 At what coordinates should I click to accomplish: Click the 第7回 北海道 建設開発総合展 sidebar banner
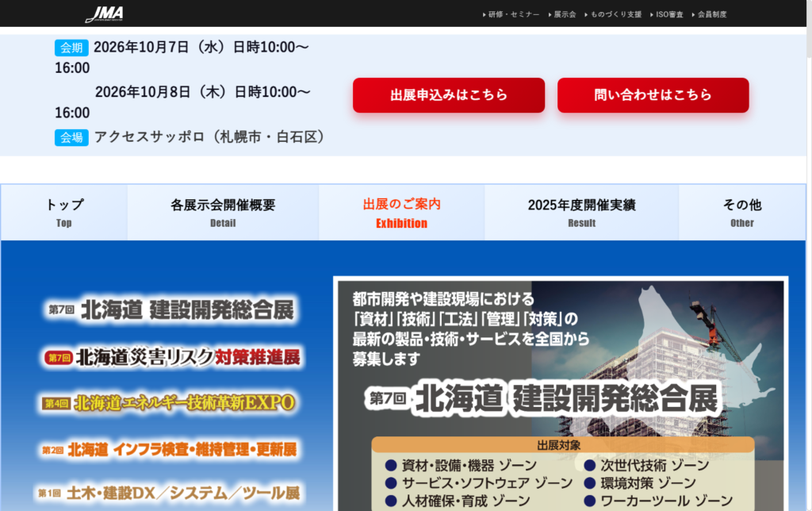click(169, 310)
